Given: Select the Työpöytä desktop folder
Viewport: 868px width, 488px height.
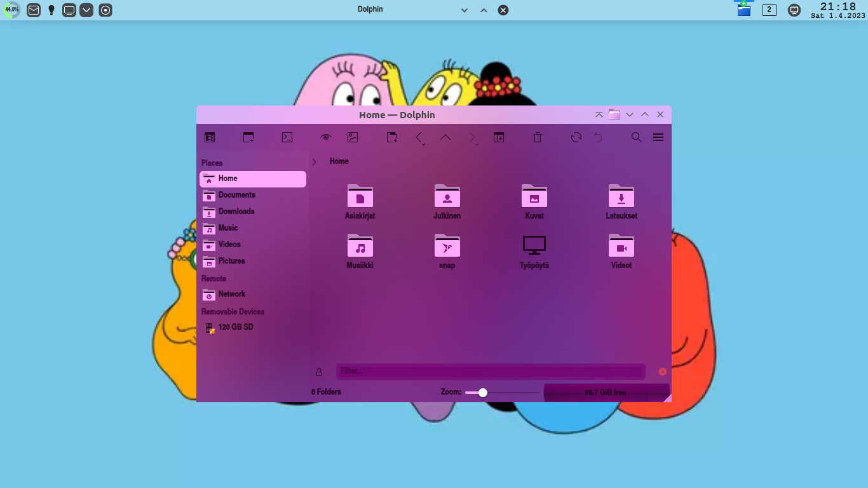Looking at the screenshot, I should point(534,252).
